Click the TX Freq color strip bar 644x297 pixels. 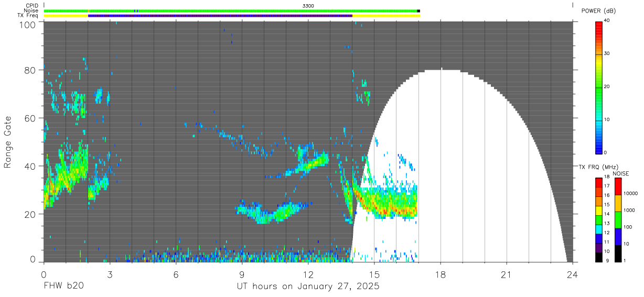(x=231, y=16)
